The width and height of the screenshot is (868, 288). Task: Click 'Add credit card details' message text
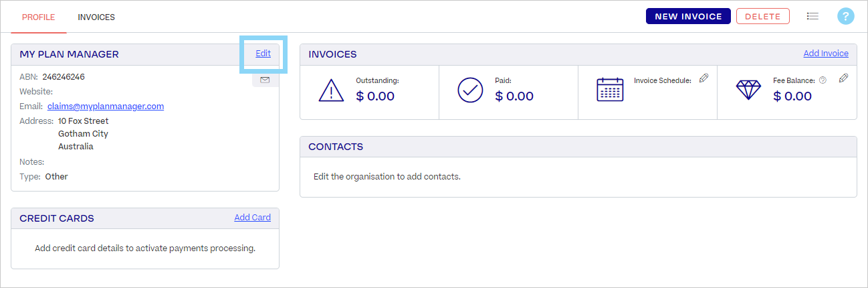click(145, 248)
